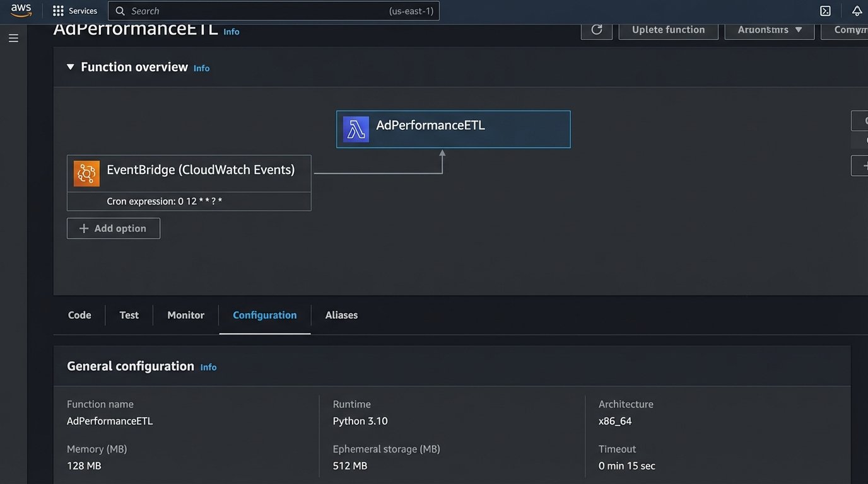Image resolution: width=868 pixels, height=484 pixels.
Task: Switch to the Monitor tab
Action: pos(185,315)
